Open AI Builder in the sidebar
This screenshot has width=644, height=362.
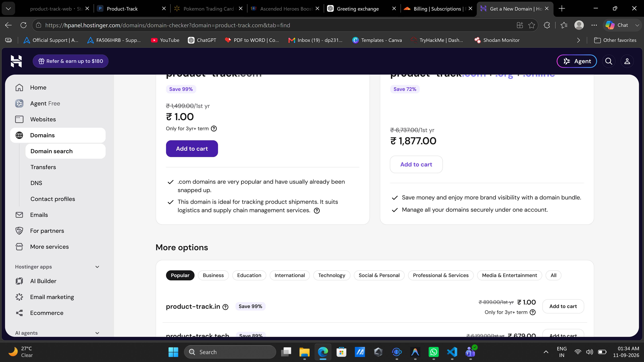43,281
